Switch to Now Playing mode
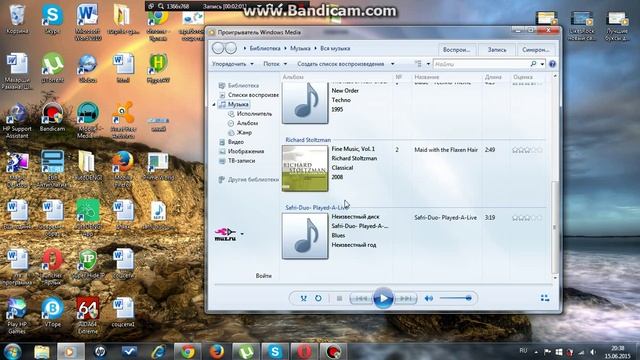This screenshot has width=640, height=360. [x=544, y=298]
